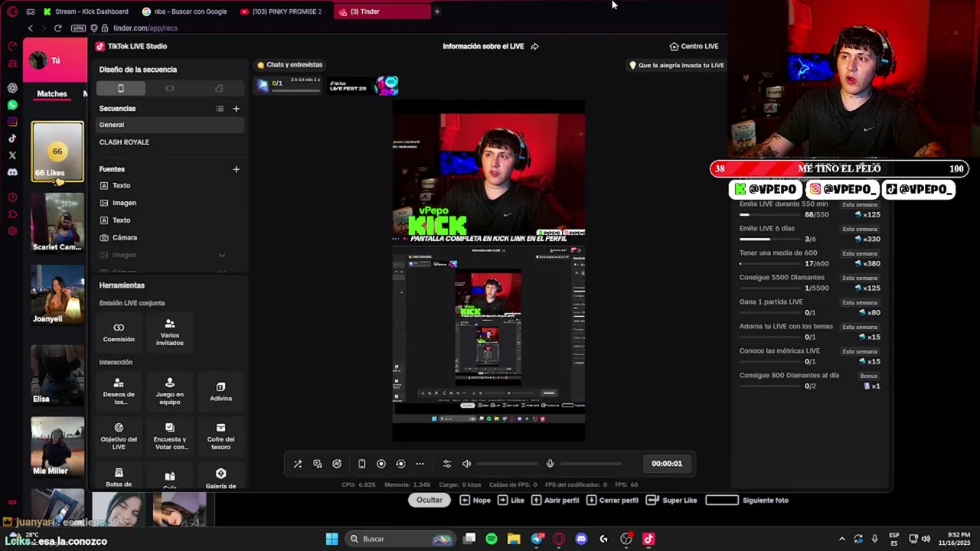Click the Ocultar button
980x551 pixels.
pyautogui.click(x=430, y=500)
